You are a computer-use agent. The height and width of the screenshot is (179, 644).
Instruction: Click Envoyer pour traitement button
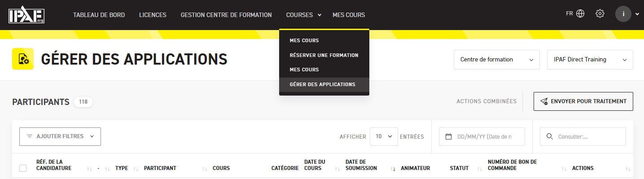[x=583, y=101]
